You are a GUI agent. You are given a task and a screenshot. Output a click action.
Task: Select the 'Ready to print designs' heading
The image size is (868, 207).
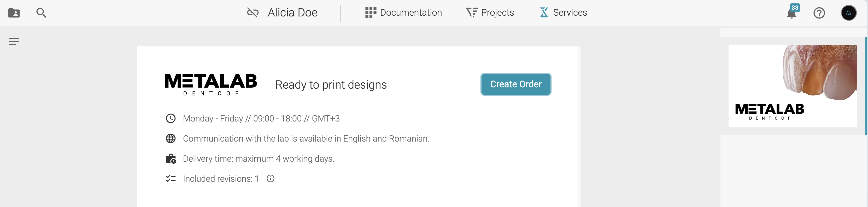click(331, 85)
